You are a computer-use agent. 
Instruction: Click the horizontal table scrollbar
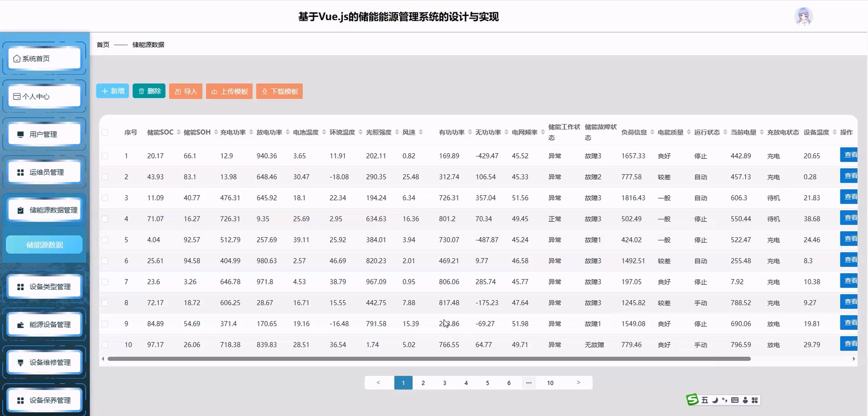(429, 359)
